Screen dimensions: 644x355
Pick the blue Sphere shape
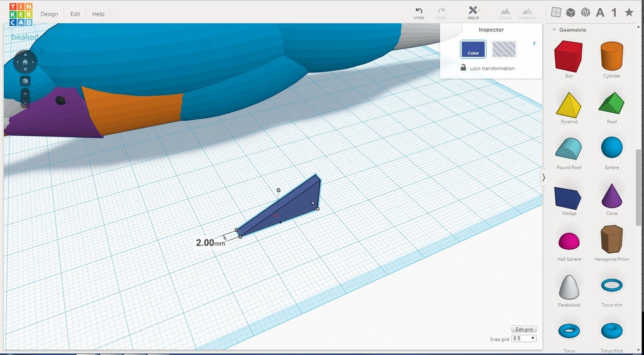612,147
